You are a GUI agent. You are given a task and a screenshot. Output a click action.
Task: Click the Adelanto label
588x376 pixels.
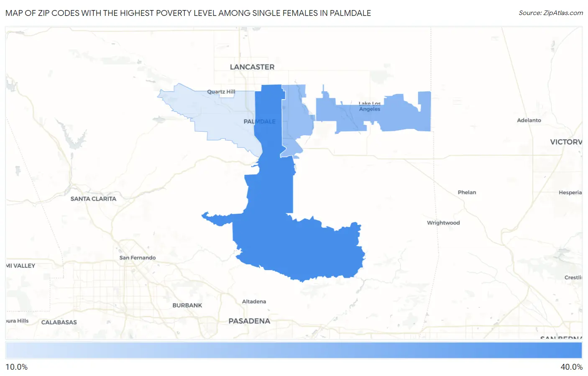point(529,120)
